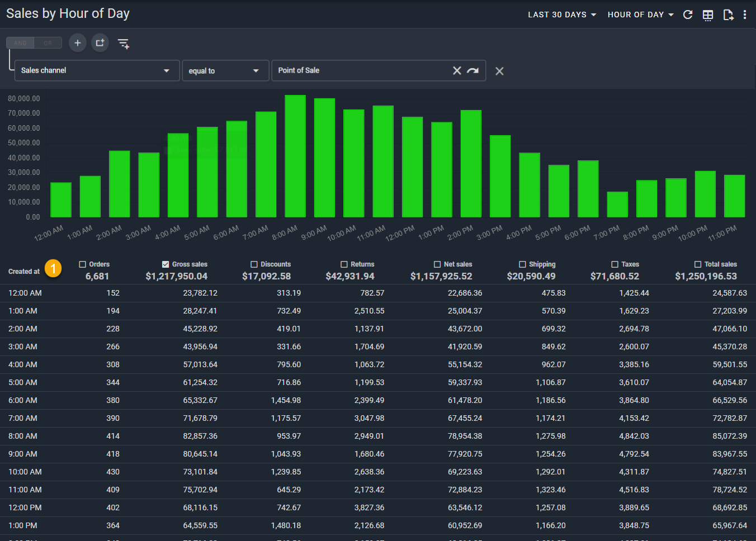The width and height of the screenshot is (756, 541).
Task: Click the export report icon
Action: pyautogui.click(x=728, y=15)
